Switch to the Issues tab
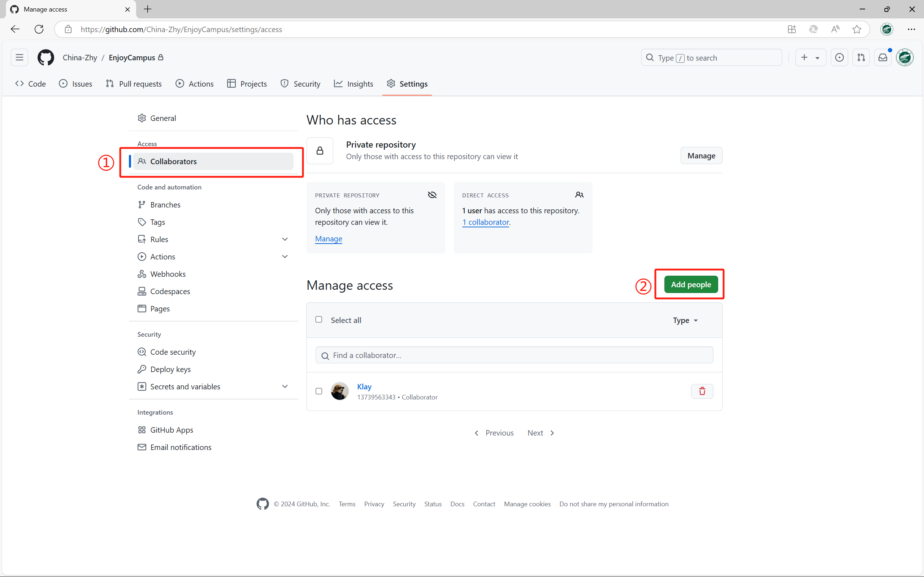The height and width of the screenshot is (577, 924). (75, 84)
